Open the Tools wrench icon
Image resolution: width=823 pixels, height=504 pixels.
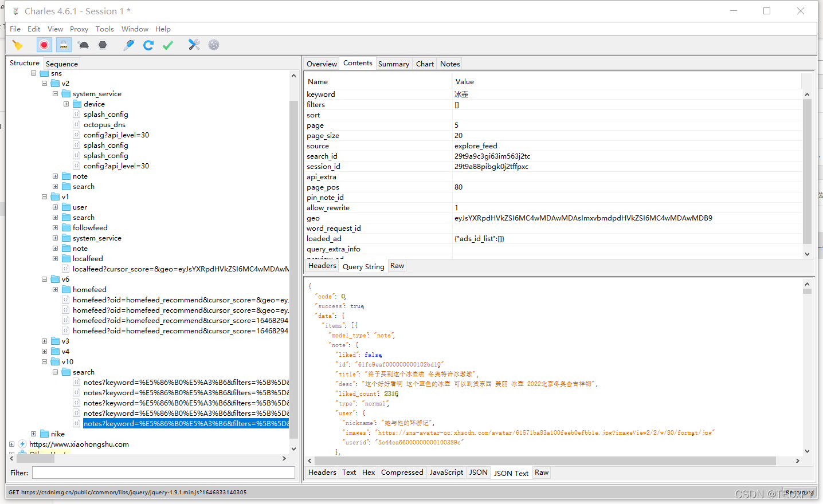[x=194, y=45]
